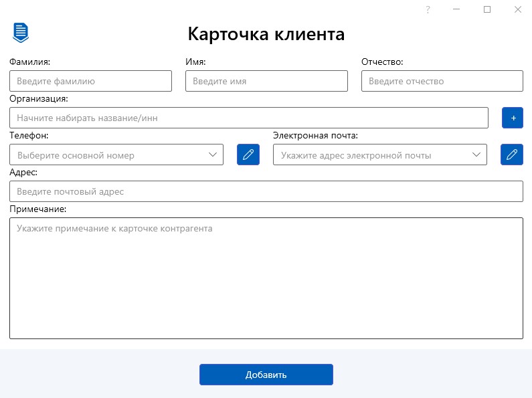Focus the Фамилия input field
The width and height of the screenshot is (532, 398).
pyautogui.click(x=90, y=81)
